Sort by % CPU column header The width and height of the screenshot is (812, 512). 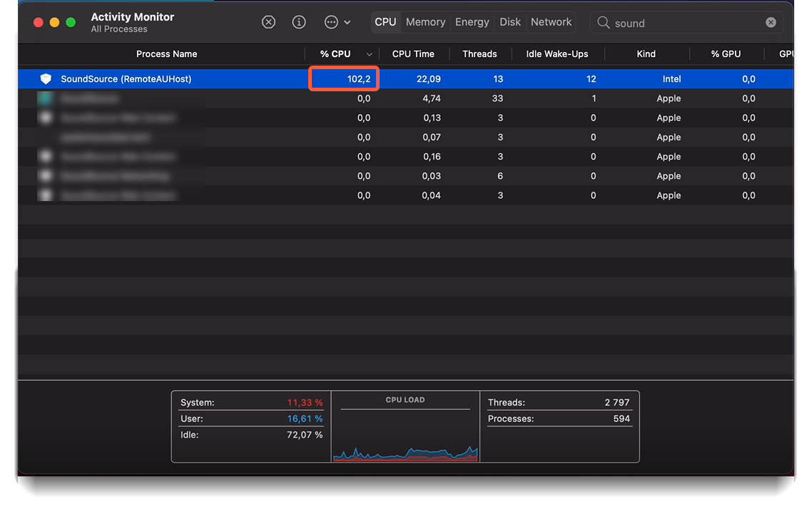tap(335, 54)
